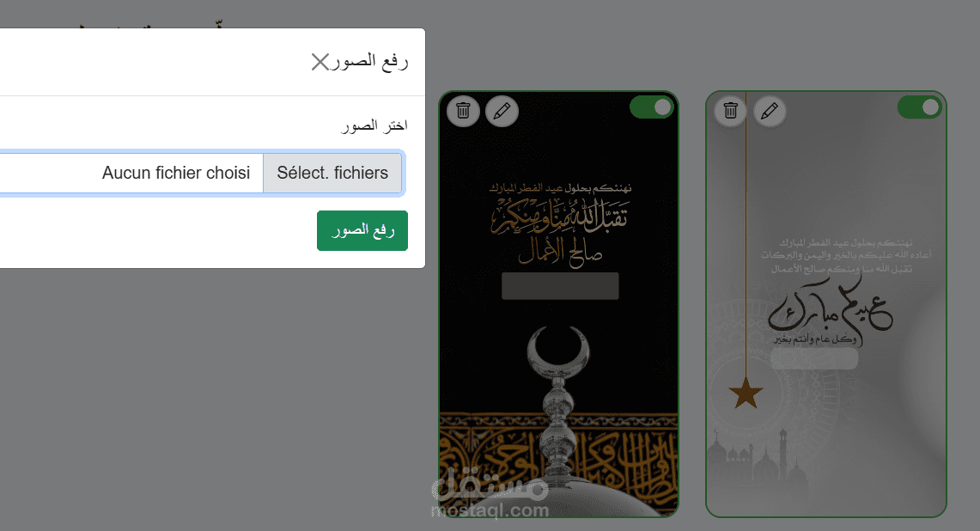Click the رفع الصور dialog title
This screenshot has height=531, width=980.
370,61
